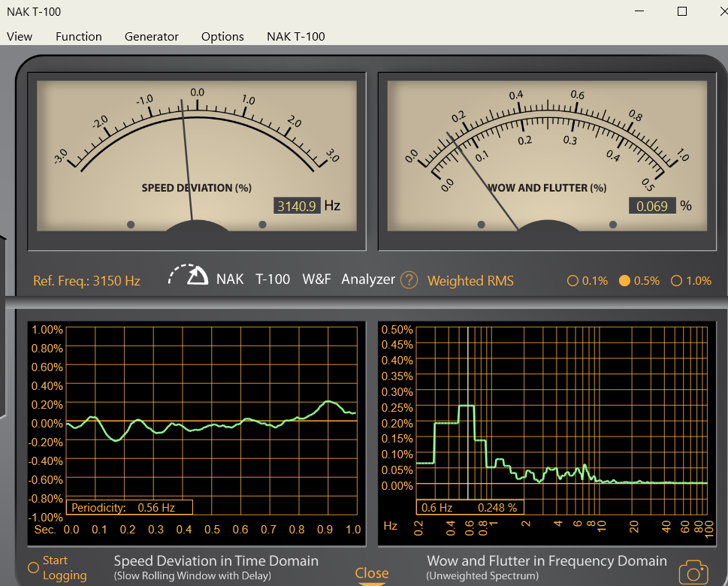
Task: Select the 0.1% range radio button
Action: coord(572,281)
